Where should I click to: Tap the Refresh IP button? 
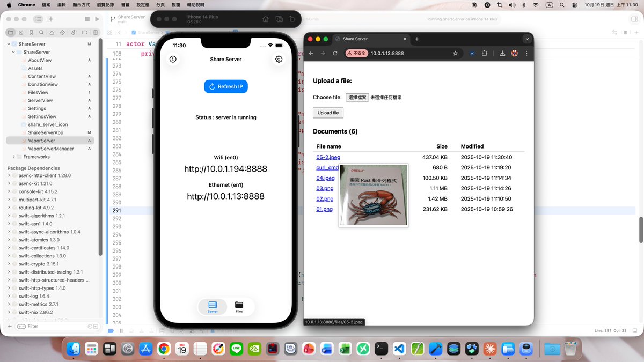[x=226, y=86]
